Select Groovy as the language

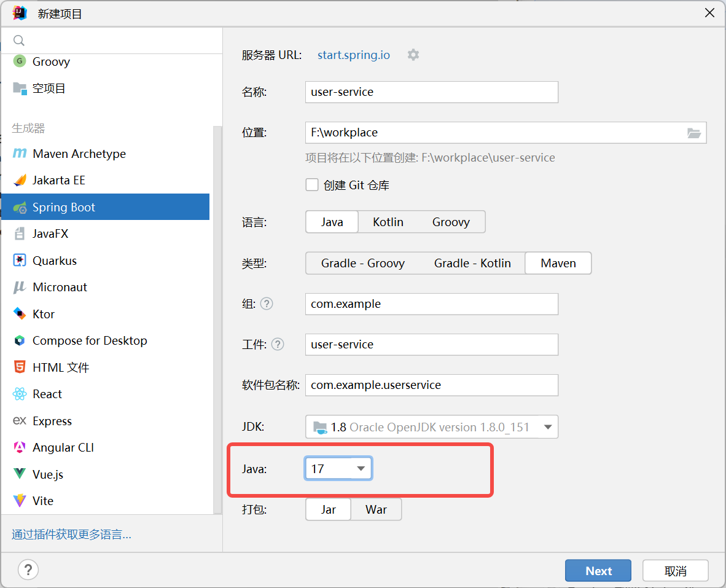pyautogui.click(x=451, y=222)
